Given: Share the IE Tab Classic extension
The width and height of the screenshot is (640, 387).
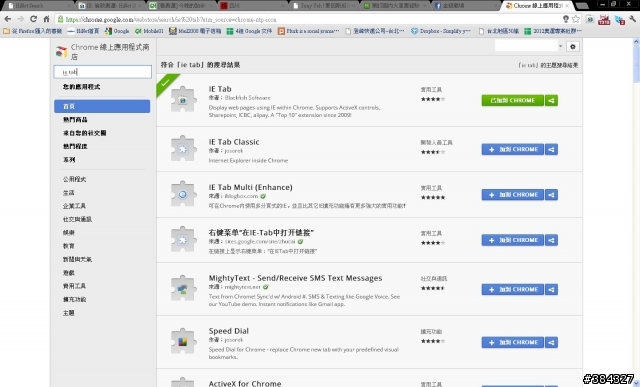Looking at the screenshot, I should click(551, 149).
